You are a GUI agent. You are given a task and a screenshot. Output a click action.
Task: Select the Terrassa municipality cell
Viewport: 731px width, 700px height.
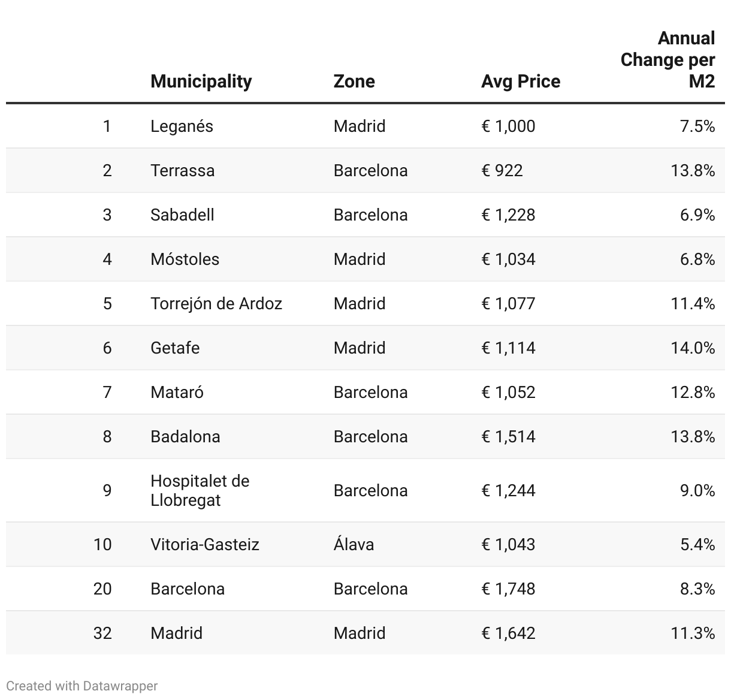click(182, 171)
